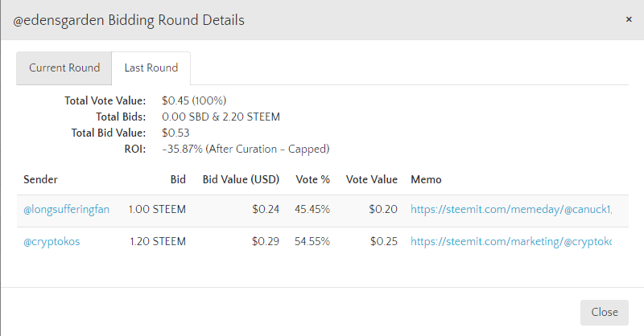
Task: Open the @cryptokos sender profile link
Action: click(52, 242)
